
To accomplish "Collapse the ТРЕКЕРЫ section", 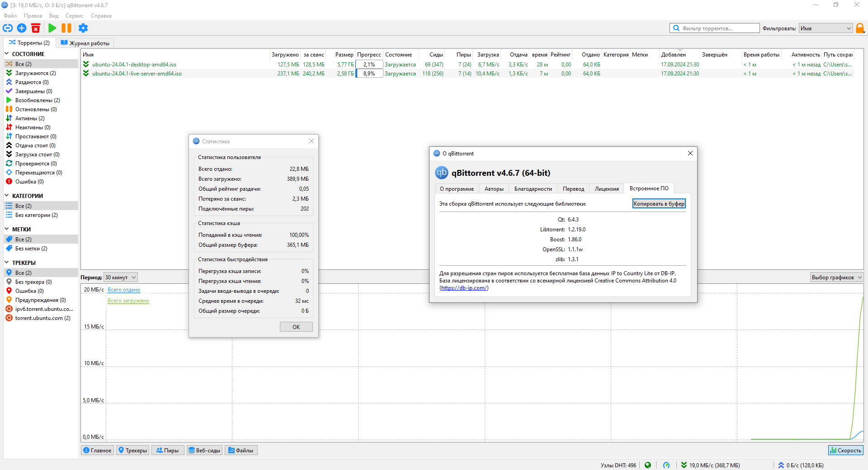I will (x=7, y=263).
